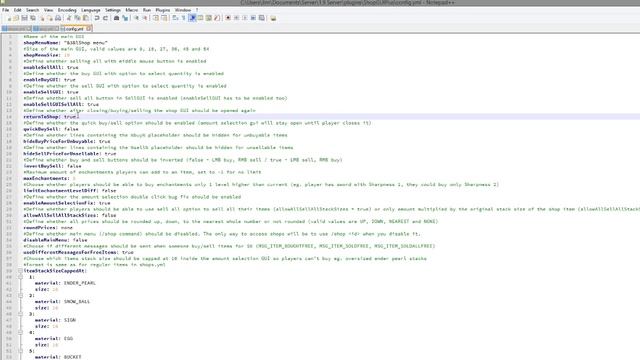640x360 pixels.
Task: Collapse fold marker for item 3:
Action: pyautogui.click(x=20, y=314)
